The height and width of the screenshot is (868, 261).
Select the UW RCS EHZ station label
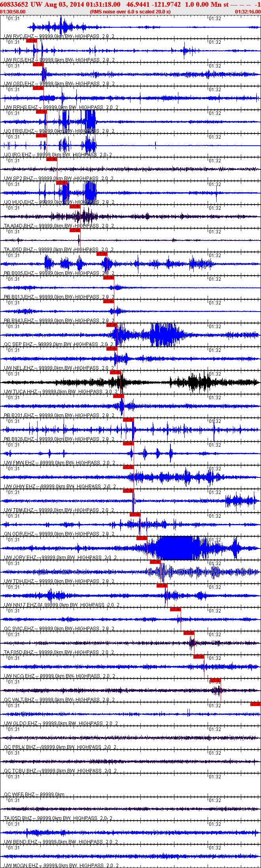click(x=59, y=60)
